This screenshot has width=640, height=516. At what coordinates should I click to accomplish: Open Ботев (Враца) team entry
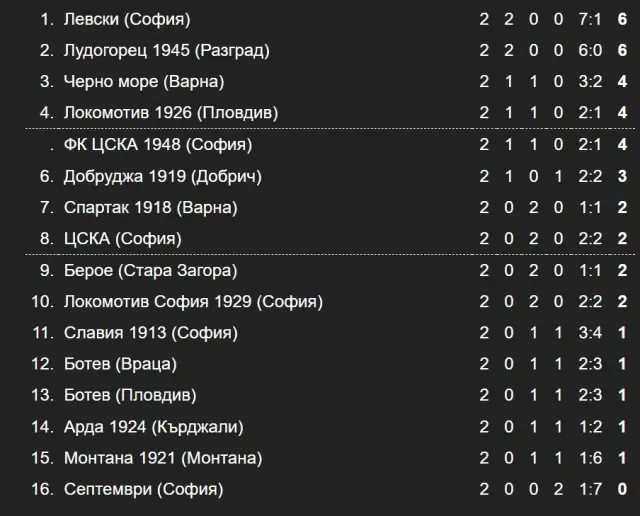120,364
